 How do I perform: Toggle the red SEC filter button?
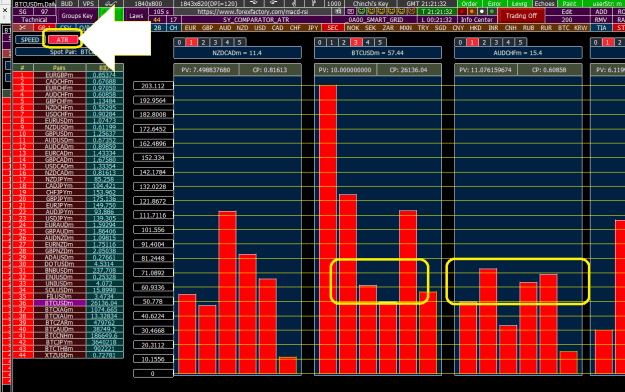(x=332, y=28)
